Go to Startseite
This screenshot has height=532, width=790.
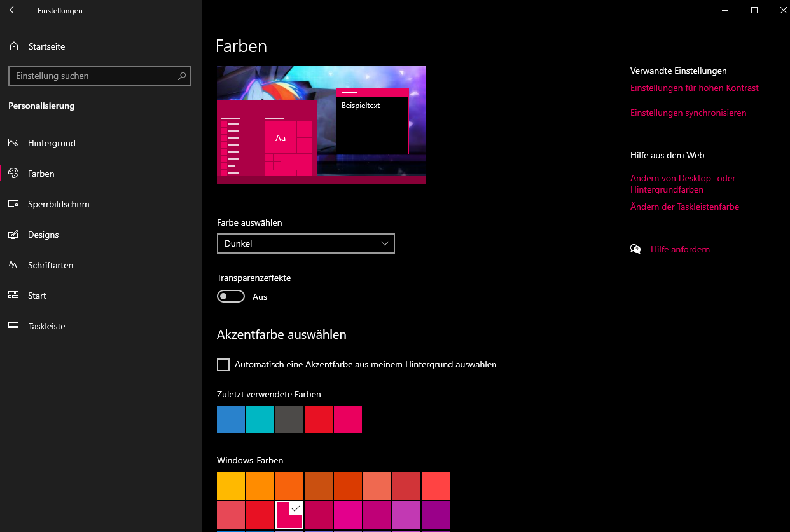click(100, 46)
